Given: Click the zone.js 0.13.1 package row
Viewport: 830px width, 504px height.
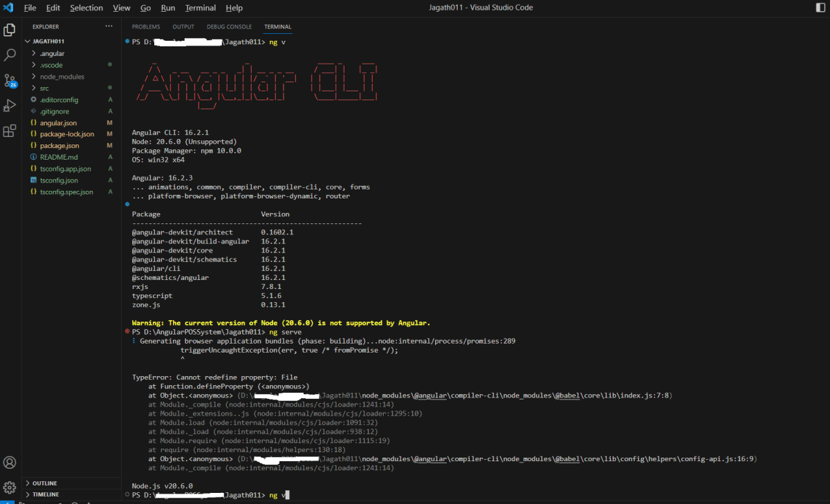Looking at the screenshot, I should click(x=209, y=304).
